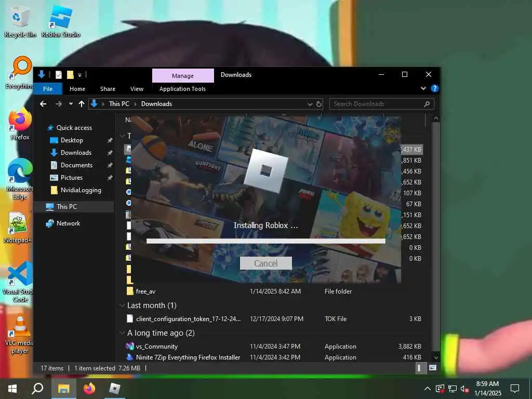The image size is (532, 399).
Task: Open recent locations dropdown arrow
Action: click(x=71, y=104)
